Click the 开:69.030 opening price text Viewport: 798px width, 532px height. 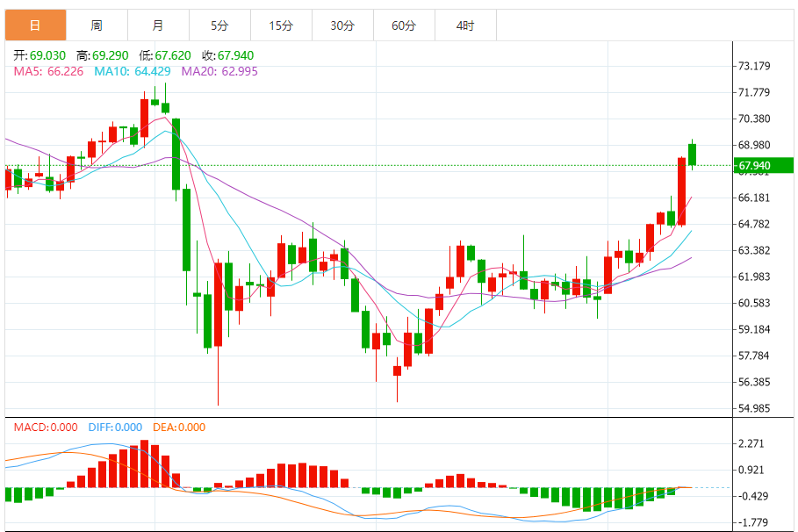coord(40,55)
